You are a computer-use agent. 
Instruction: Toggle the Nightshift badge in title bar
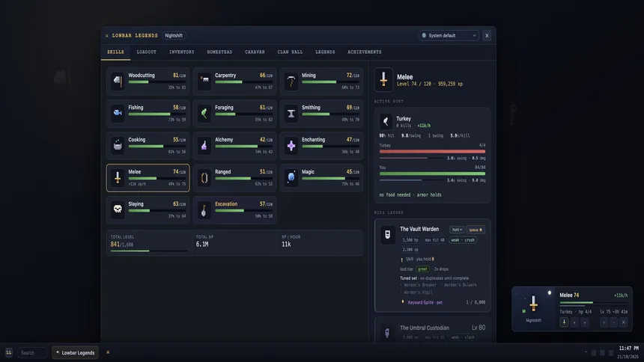coord(174,36)
